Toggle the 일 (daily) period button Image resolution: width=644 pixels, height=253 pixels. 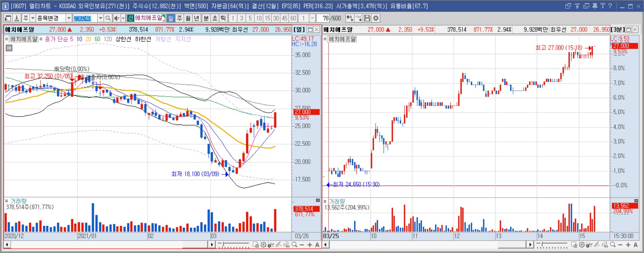click(171, 18)
